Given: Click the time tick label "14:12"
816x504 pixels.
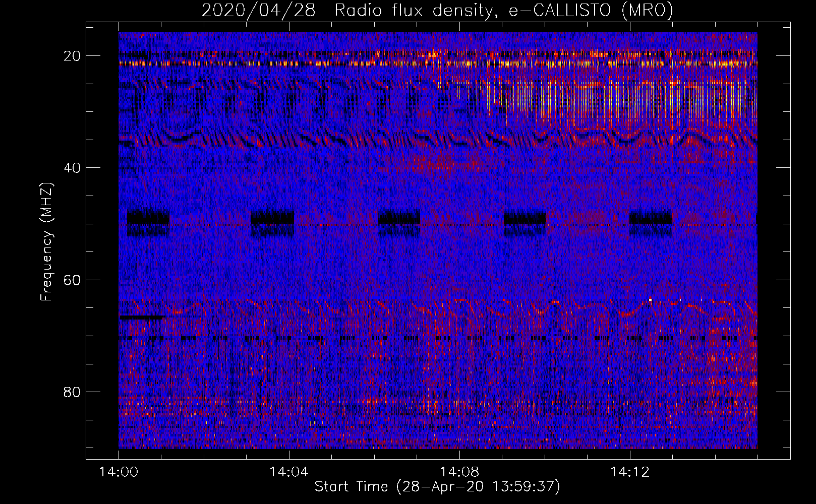Looking at the screenshot, I should click(x=630, y=472).
